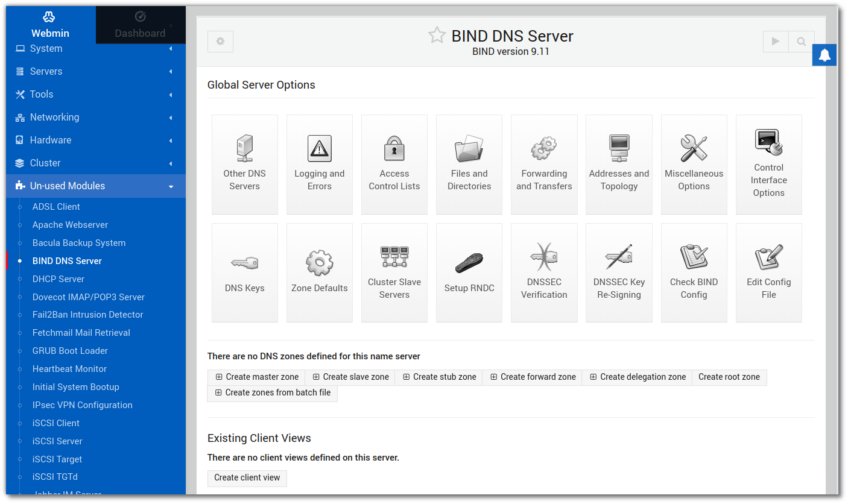The width and height of the screenshot is (848, 504).
Task: Click the search magnifier icon in header
Action: coord(802,42)
